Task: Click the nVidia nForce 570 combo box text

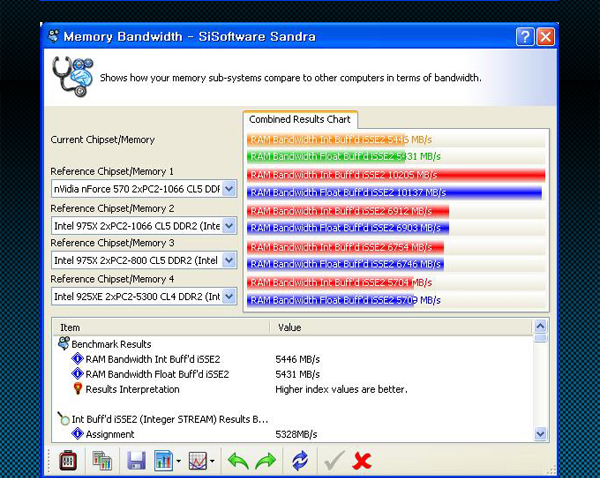Action: click(137, 189)
